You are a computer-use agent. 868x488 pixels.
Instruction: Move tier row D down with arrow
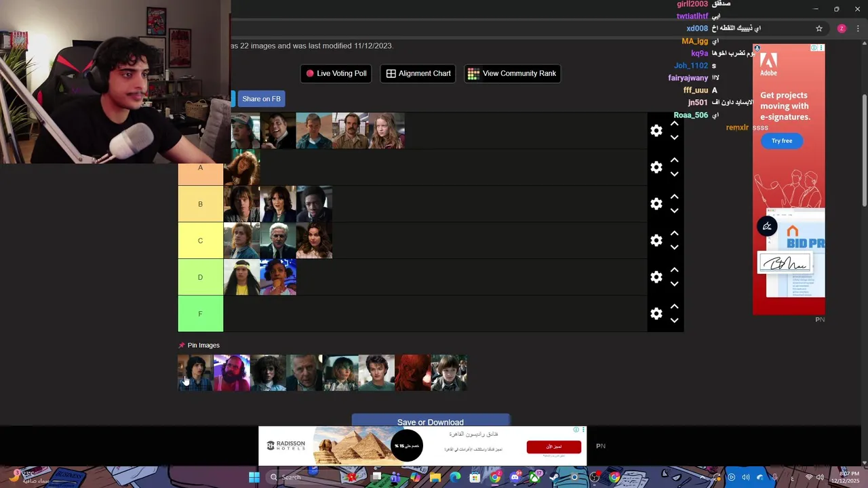pos(674,284)
